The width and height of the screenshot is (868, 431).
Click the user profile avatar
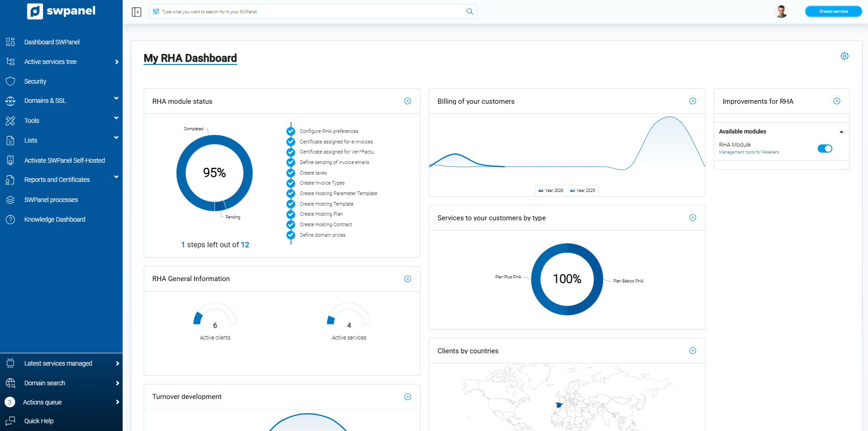tap(781, 11)
